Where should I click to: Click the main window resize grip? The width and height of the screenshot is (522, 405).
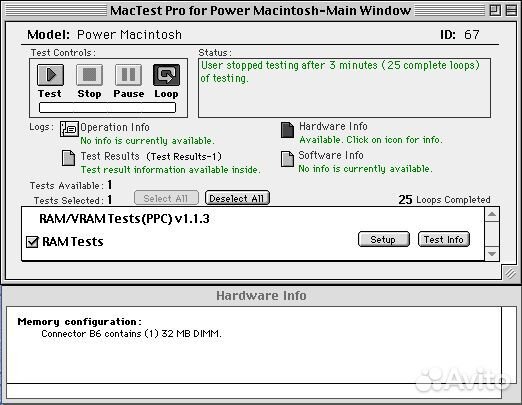click(510, 274)
